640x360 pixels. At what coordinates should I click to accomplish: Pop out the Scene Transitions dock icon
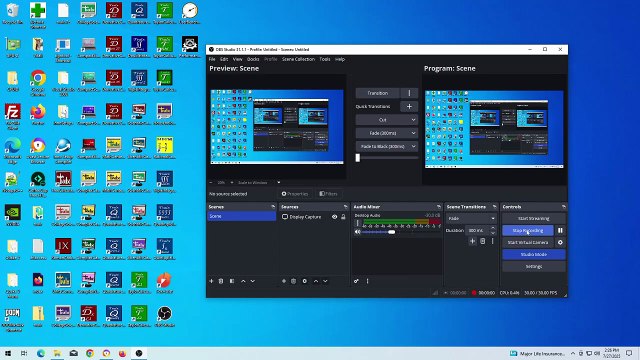tap(495, 207)
